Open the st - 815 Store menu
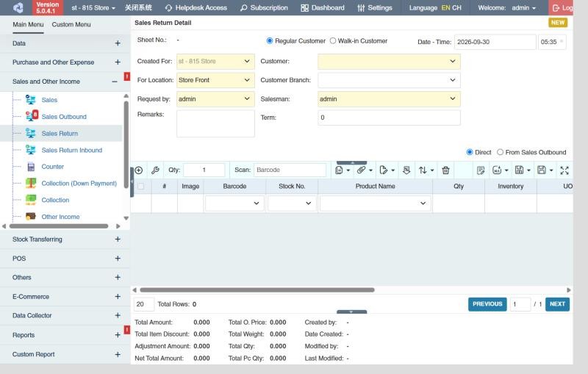The height and width of the screenshot is (374, 588). pyautogui.click(x=93, y=8)
